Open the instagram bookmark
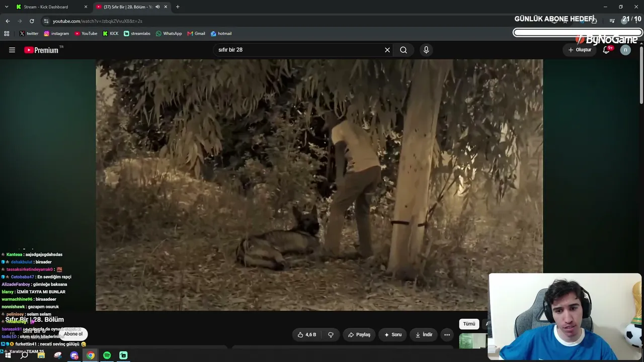Screen dimensions: 644x362 click(56, 34)
